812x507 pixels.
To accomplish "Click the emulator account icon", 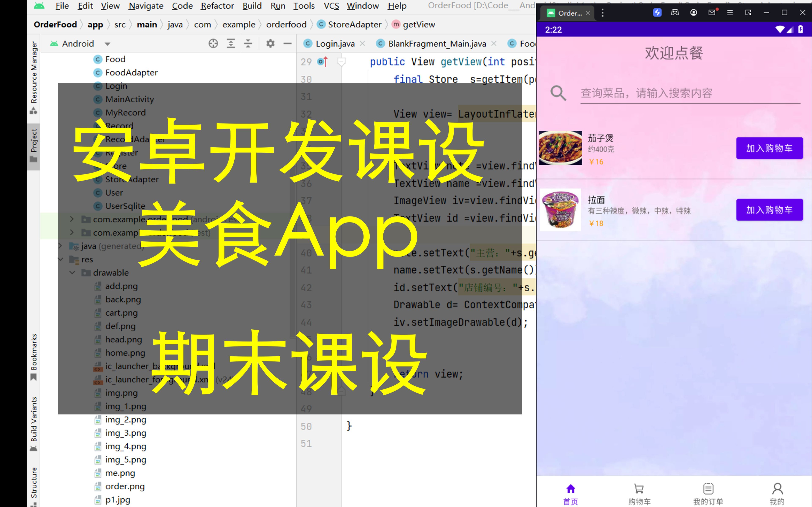I will (x=694, y=12).
